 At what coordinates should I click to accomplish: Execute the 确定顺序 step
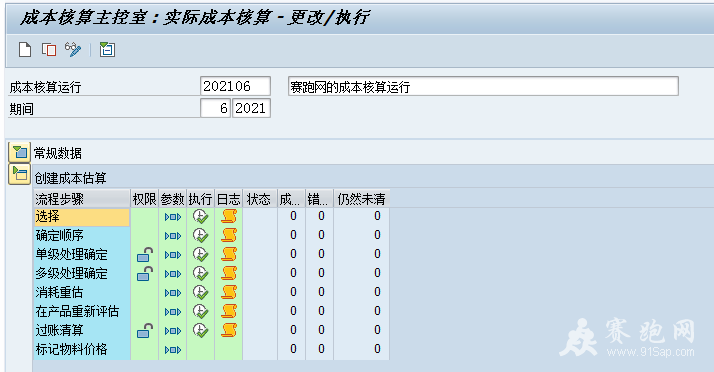pyautogui.click(x=200, y=235)
